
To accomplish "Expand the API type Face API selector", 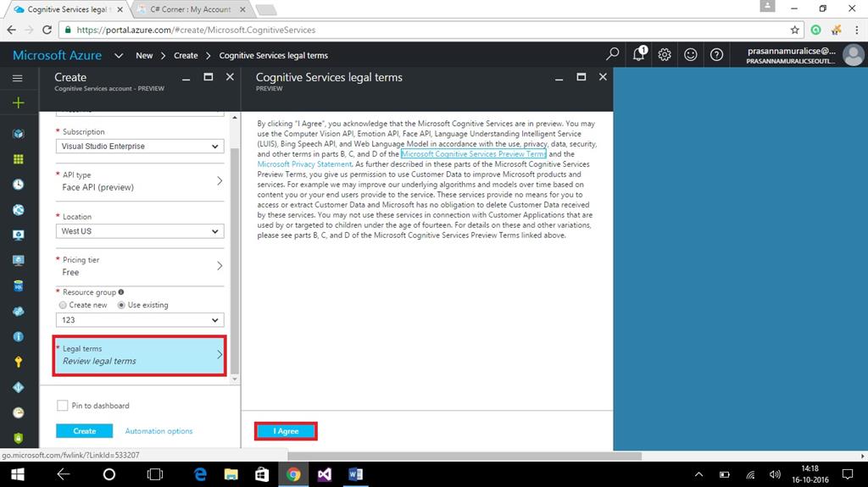I will 140,181.
